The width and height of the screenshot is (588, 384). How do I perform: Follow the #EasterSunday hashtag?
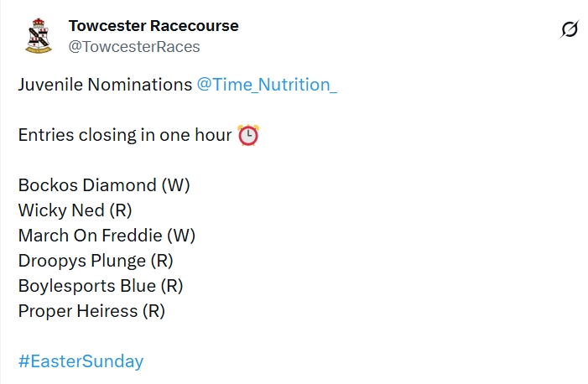point(81,361)
